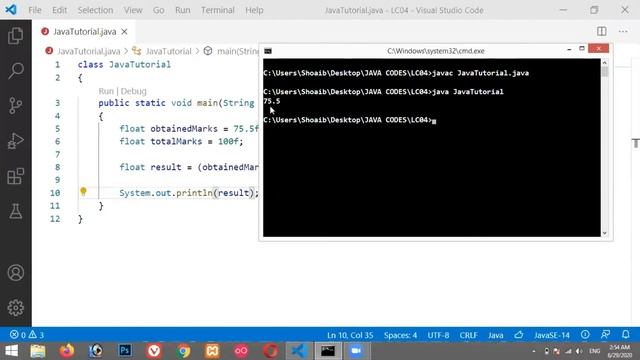Screen dimensions: 640x360
Task: Click the cmd.exe window title bar
Action: coord(436,51)
